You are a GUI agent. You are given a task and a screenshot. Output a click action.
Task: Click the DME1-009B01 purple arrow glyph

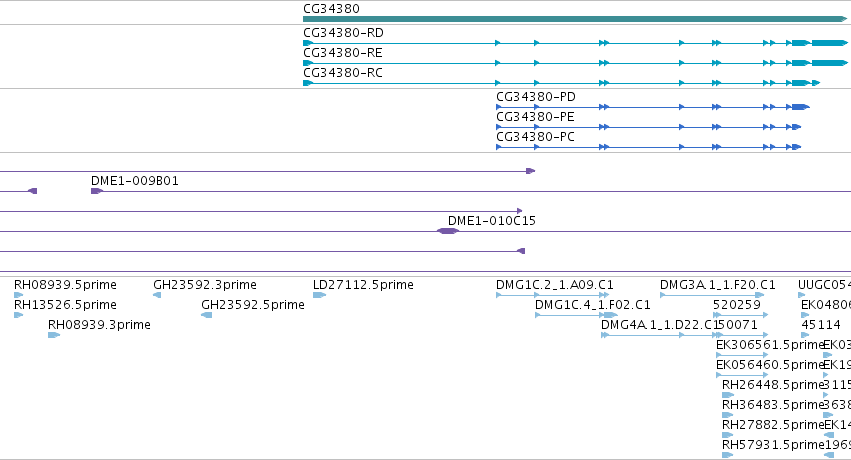pos(97,191)
